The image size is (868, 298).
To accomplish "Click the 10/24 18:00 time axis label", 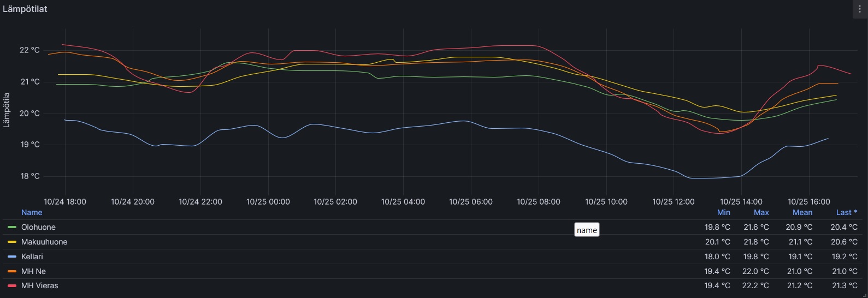I will point(65,201).
